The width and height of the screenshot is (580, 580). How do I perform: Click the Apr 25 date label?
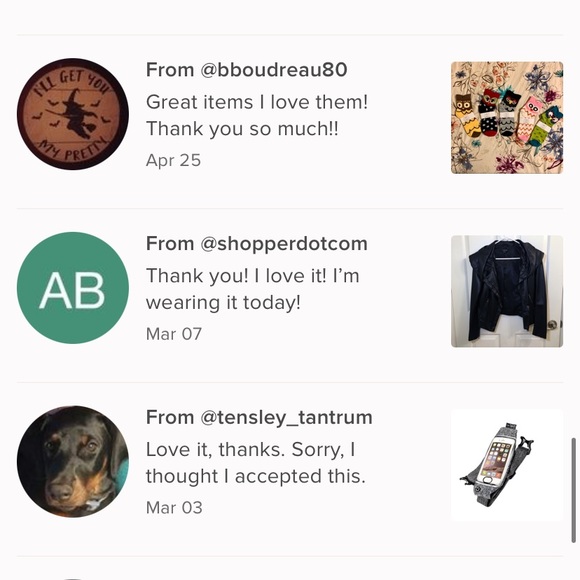click(x=173, y=161)
